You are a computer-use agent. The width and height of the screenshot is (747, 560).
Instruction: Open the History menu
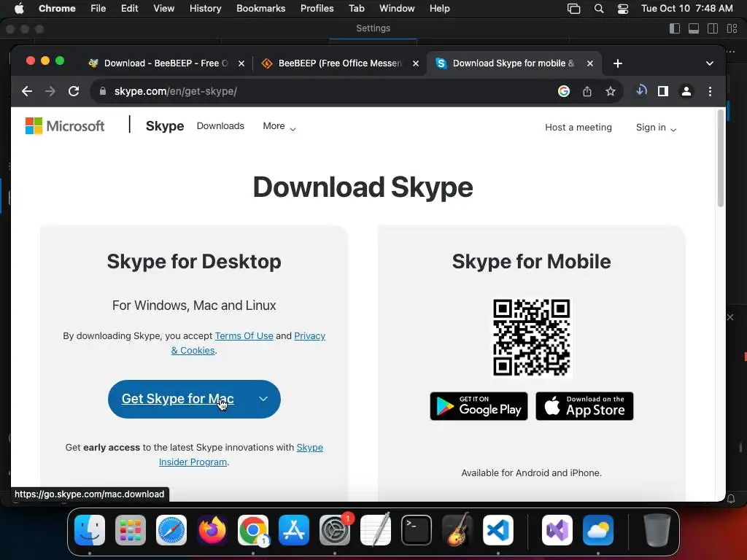(205, 8)
